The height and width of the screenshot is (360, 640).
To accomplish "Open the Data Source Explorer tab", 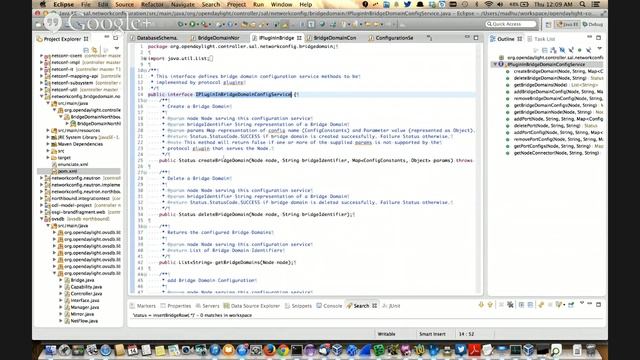I will (252, 306).
